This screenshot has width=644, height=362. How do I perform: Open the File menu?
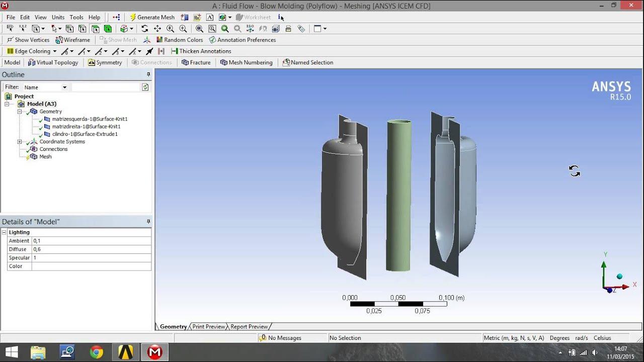11,17
